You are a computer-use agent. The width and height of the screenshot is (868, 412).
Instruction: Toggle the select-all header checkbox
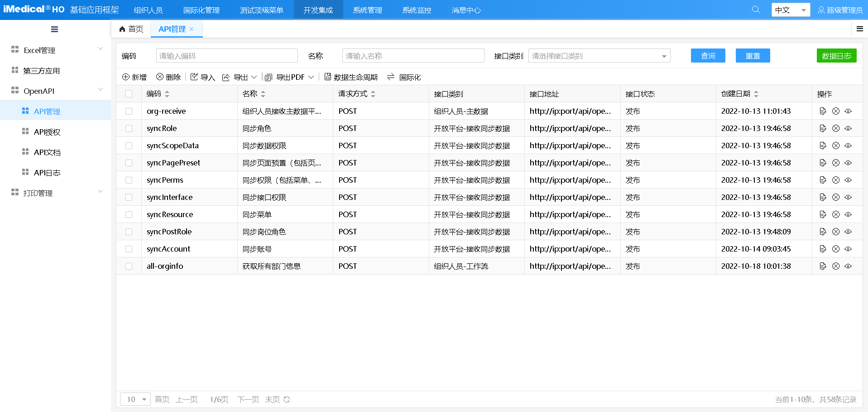(129, 94)
